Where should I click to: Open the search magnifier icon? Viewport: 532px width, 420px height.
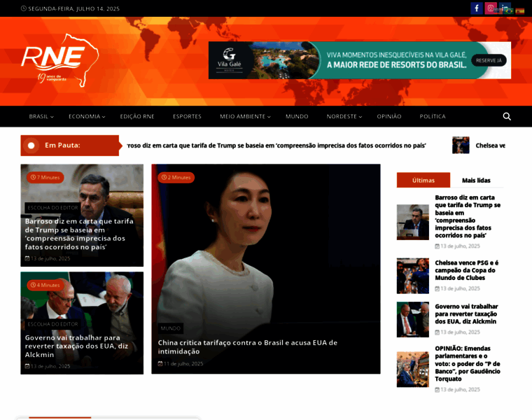point(507,116)
